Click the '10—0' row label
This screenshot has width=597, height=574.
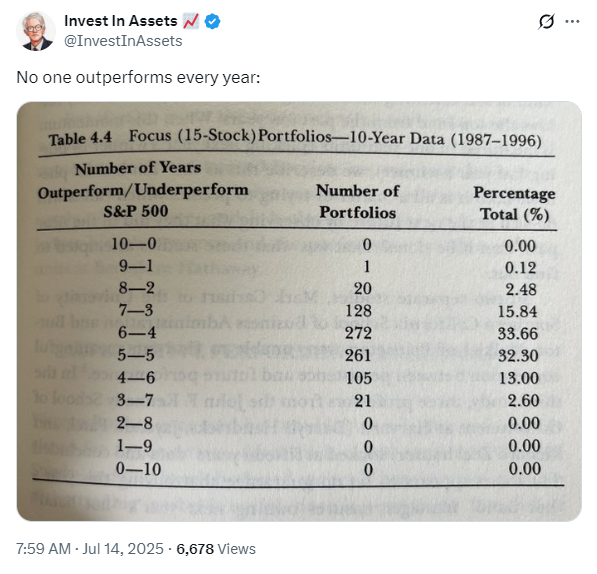[134, 244]
